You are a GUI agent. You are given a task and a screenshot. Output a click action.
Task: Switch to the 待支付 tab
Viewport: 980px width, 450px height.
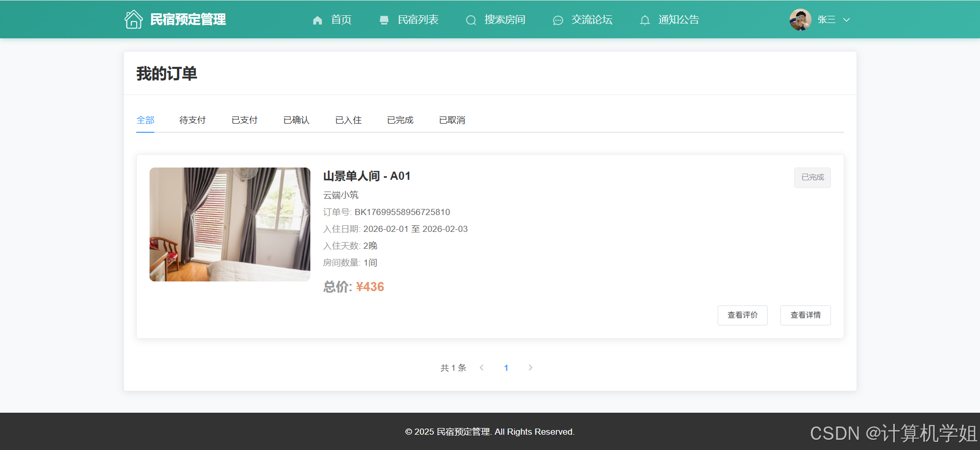pyautogui.click(x=192, y=120)
